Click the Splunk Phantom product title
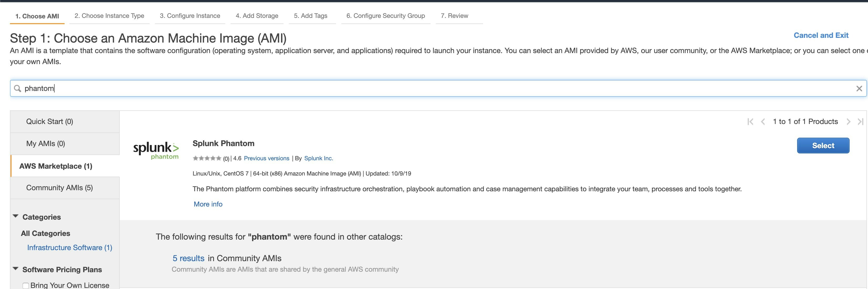This screenshot has width=868, height=289. (x=223, y=143)
